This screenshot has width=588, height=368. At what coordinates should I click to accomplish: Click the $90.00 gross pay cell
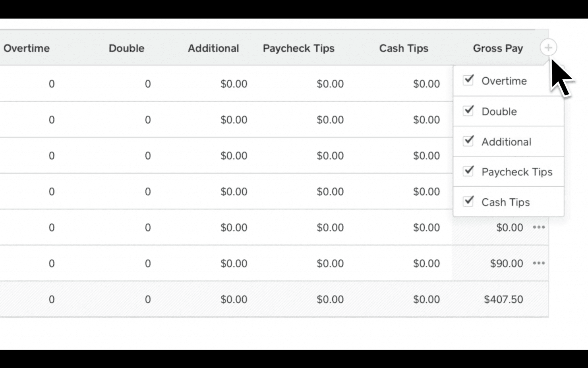click(x=506, y=263)
